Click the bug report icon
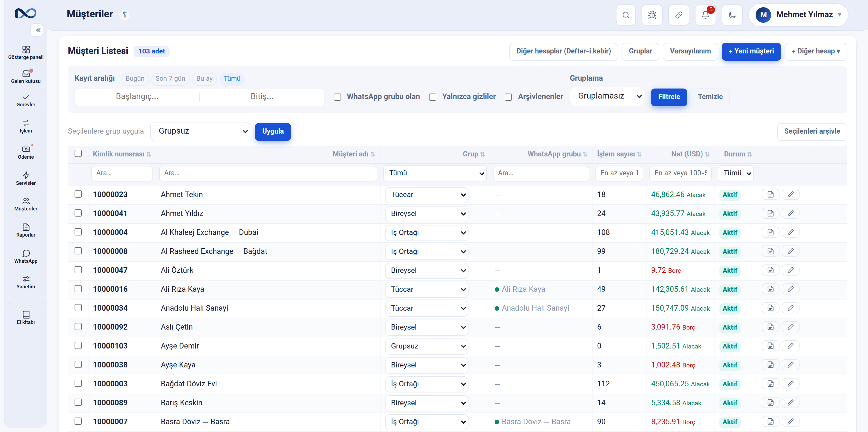 coord(652,15)
